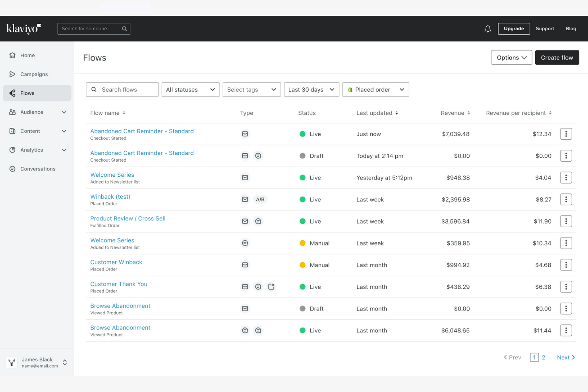The height and width of the screenshot is (392, 588).
Task: Expand the Last 30 days filter
Action: pyautogui.click(x=311, y=89)
